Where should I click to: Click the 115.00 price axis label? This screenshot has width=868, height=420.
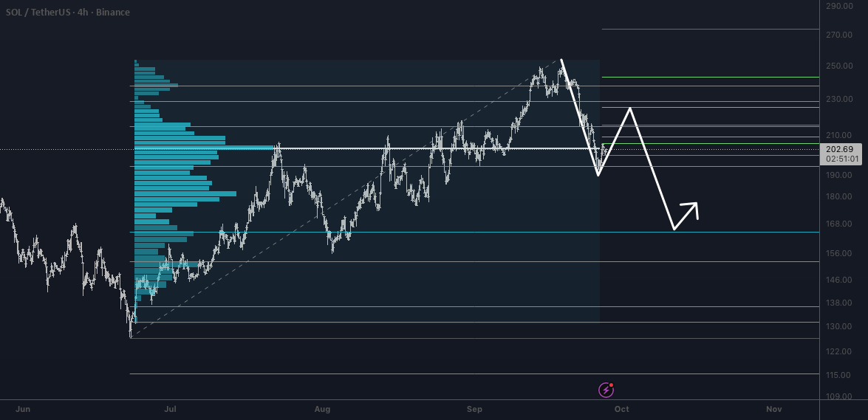click(839, 375)
